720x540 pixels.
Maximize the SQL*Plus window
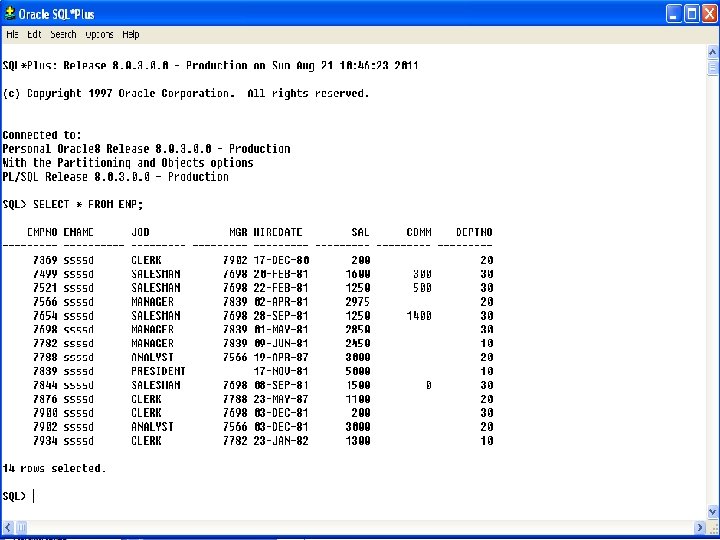[x=692, y=14]
